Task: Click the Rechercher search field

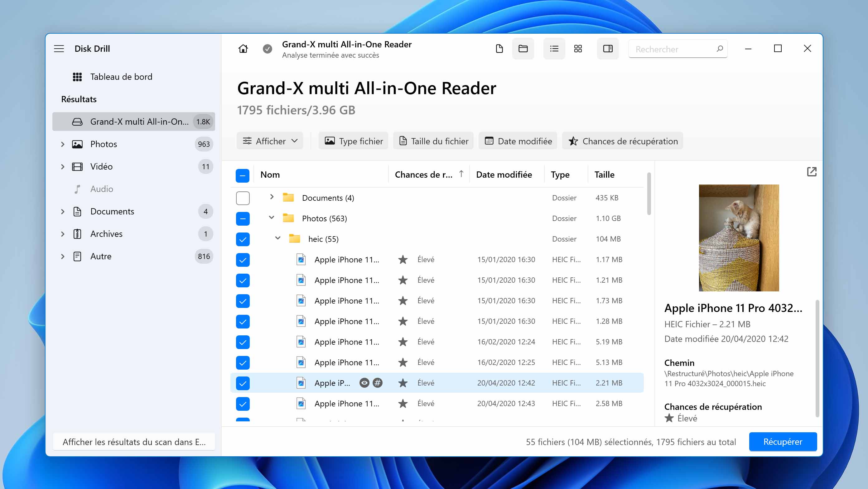Action: (678, 49)
